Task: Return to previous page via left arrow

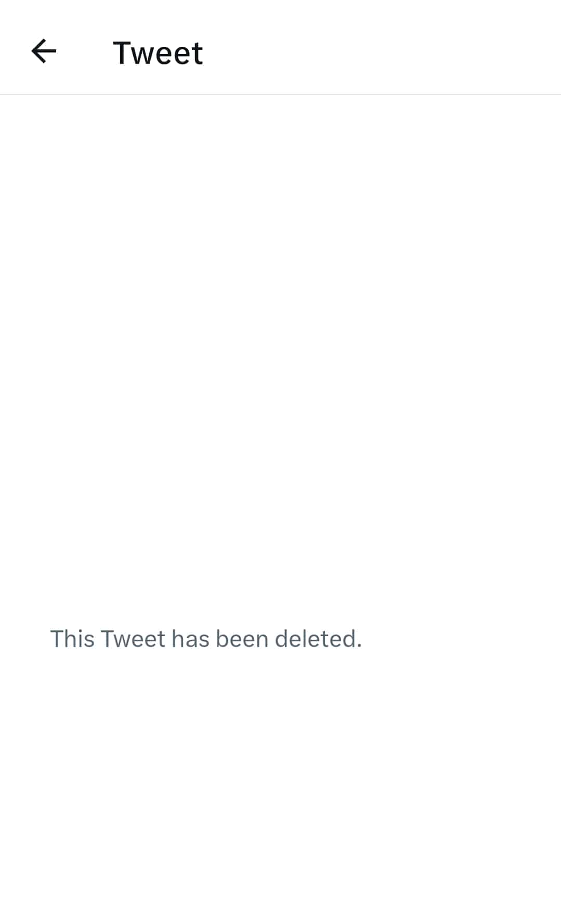Action: click(44, 51)
